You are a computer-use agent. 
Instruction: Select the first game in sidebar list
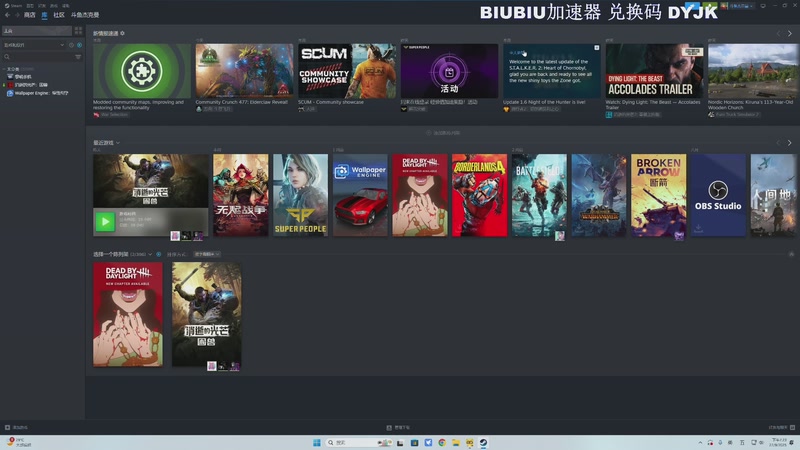[x=20, y=77]
